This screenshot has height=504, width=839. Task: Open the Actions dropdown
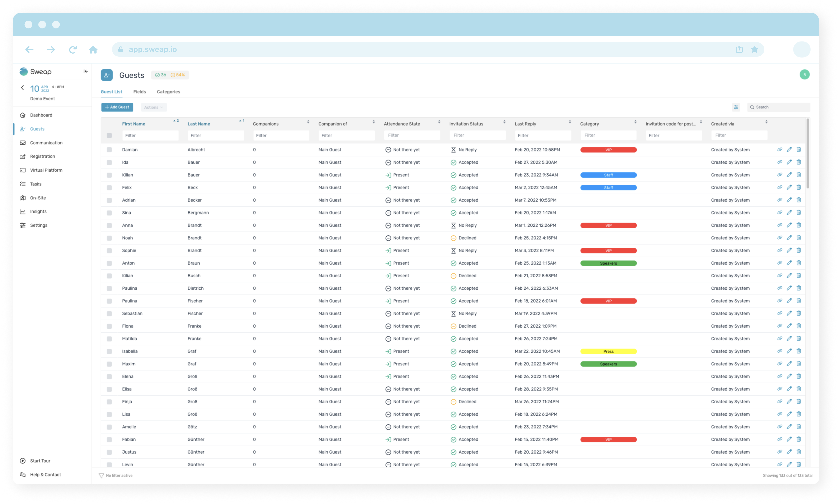point(153,107)
